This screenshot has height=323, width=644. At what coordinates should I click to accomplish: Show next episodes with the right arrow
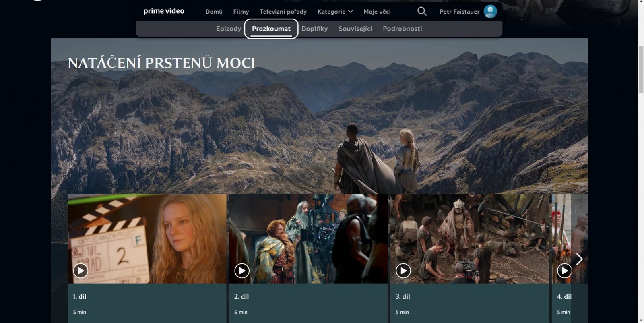[x=579, y=259]
